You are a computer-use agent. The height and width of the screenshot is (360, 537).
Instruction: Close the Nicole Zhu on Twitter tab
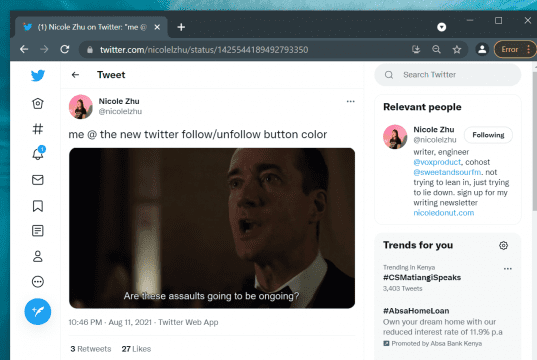(x=157, y=27)
